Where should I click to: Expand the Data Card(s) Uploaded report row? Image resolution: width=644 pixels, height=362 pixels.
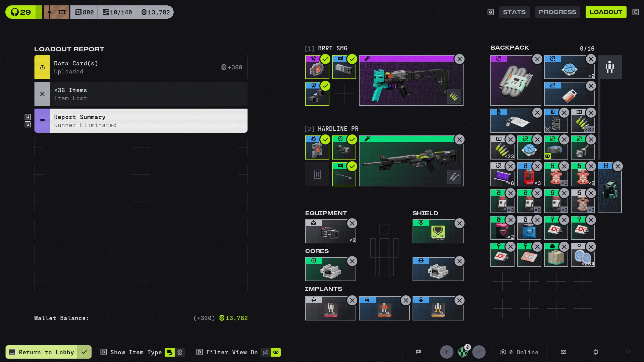[141, 67]
